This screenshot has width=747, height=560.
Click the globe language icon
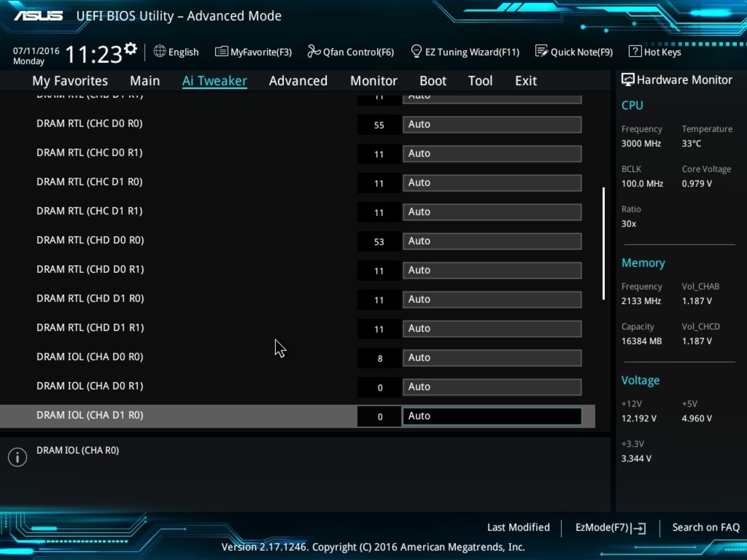tap(159, 51)
